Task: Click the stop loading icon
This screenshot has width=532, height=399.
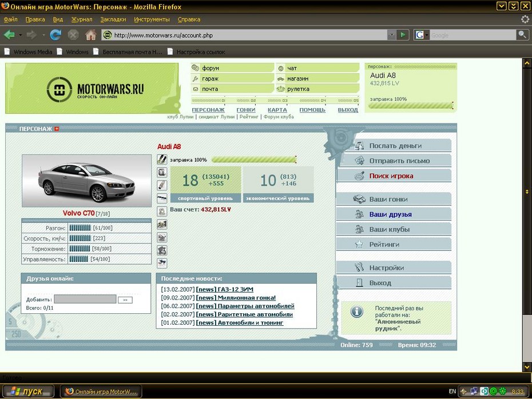Action: click(x=73, y=34)
